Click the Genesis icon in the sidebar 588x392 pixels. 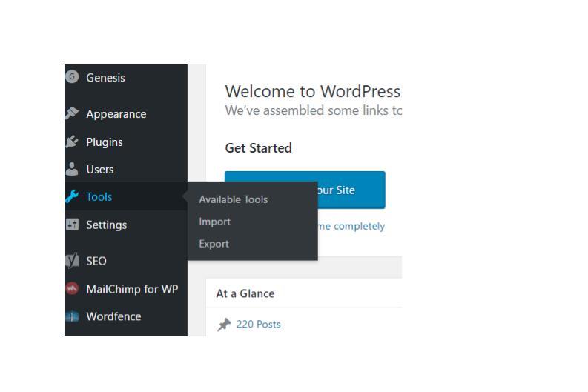(x=72, y=77)
